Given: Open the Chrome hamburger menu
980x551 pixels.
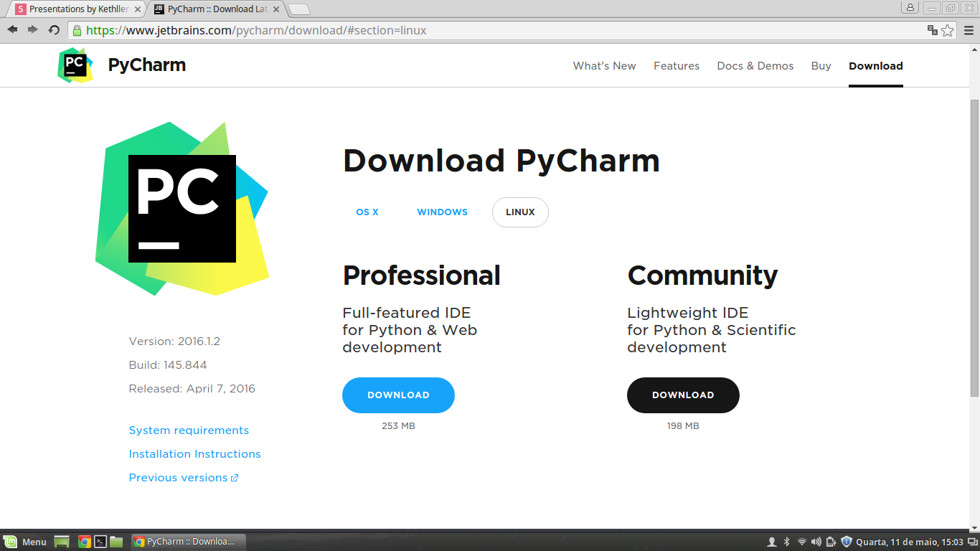Looking at the screenshot, I should point(969,30).
